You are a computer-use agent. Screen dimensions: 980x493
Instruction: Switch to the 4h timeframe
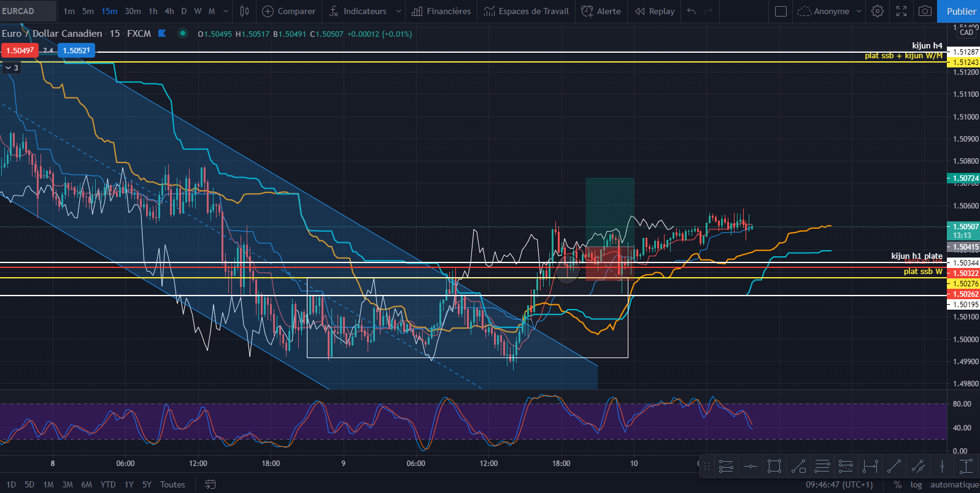point(169,11)
